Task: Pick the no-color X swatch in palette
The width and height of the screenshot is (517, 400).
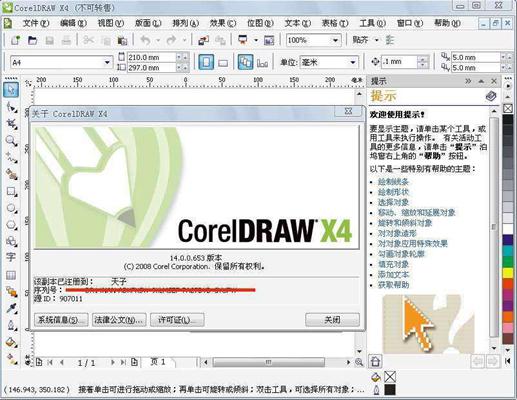Action: (x=508, y=108)
